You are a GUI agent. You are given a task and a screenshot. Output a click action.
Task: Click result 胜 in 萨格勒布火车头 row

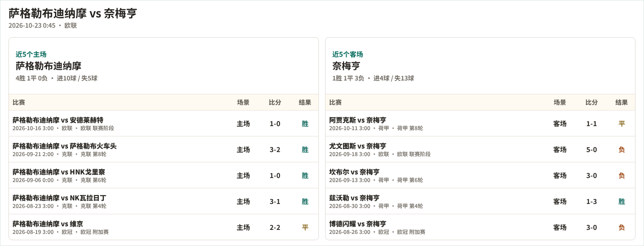pyautogui.click(x=305, y=149)
